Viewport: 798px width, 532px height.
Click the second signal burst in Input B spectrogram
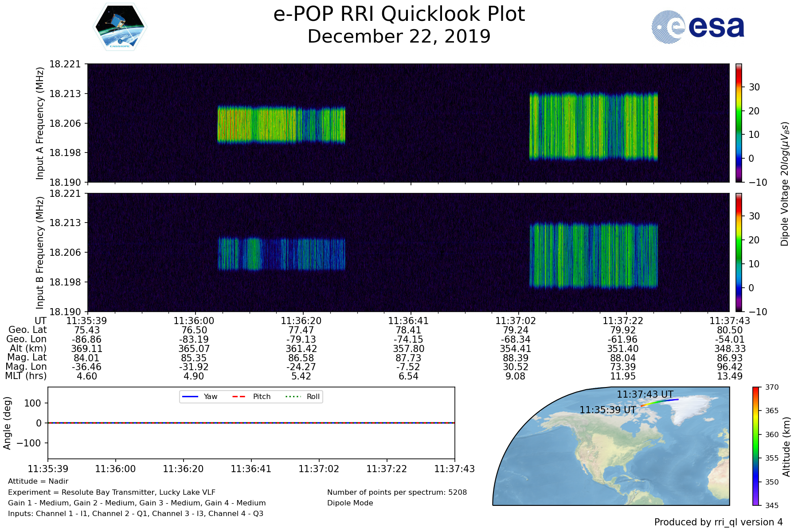pyautogui.click(x=593, y=256)
